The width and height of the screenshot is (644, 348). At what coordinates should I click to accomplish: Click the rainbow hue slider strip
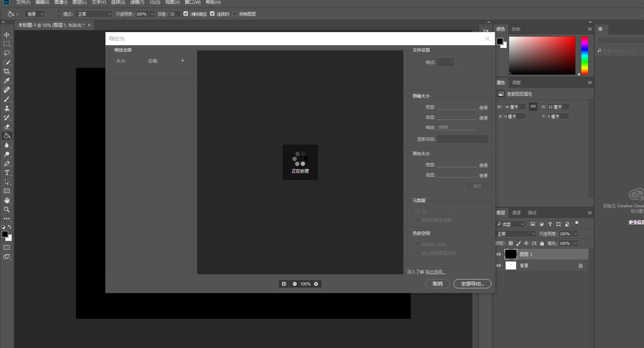[584, 56]
